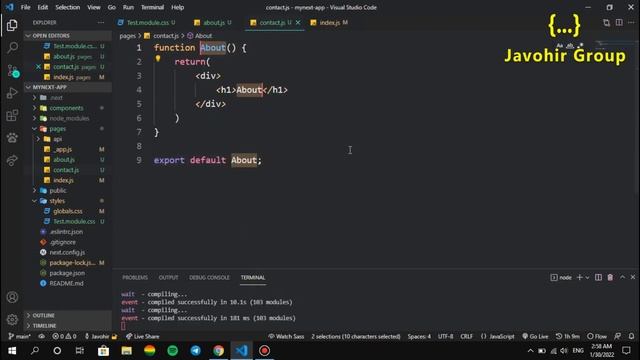Kill the terminal with trash icon
The height and width of the screenshot is (360, 640).
point(610,278)
